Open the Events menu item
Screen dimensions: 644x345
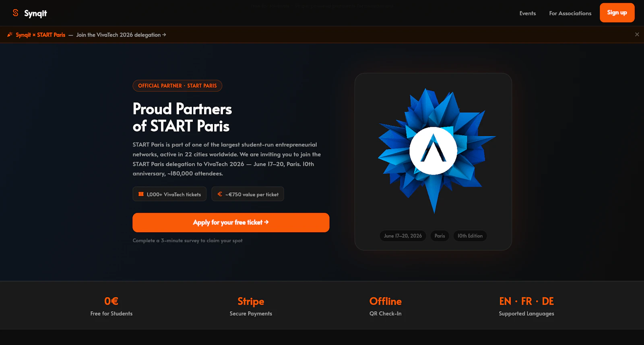(x=527, y=13)
